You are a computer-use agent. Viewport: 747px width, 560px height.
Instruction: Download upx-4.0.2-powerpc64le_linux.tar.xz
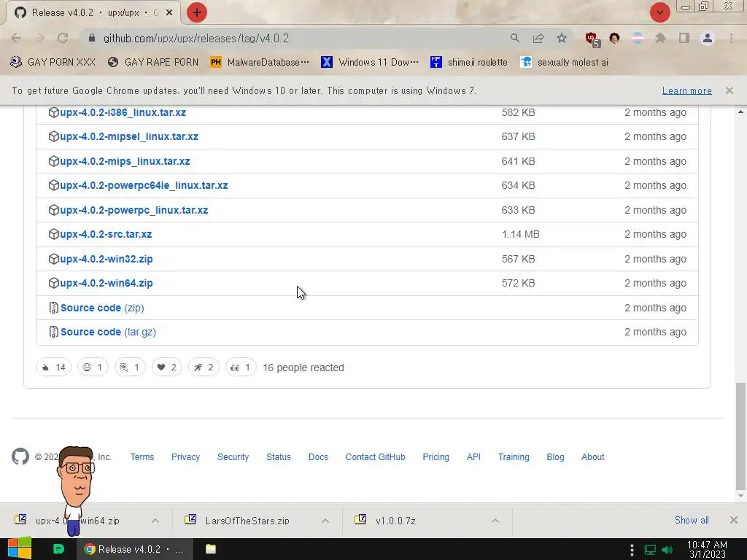(144, 185)
